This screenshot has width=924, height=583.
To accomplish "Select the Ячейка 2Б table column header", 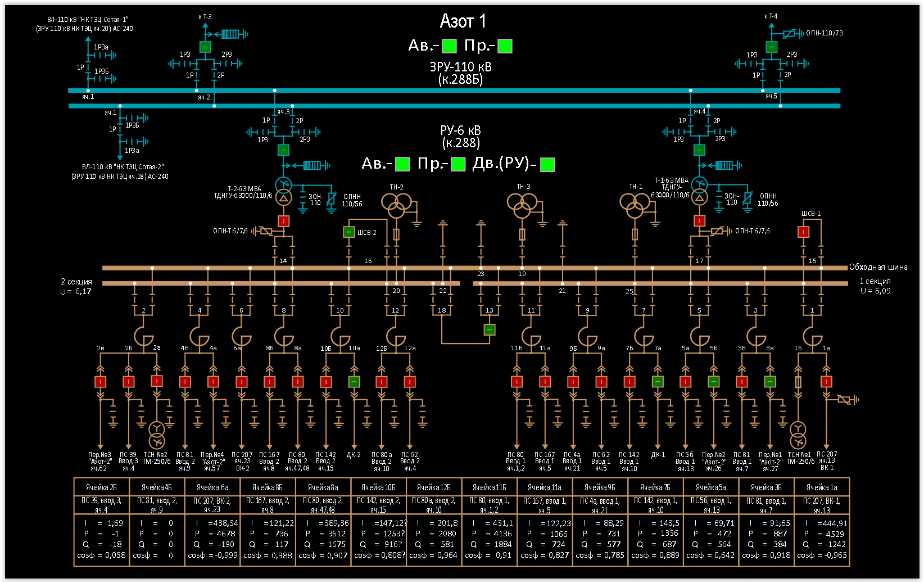I will tap(101, 487).
